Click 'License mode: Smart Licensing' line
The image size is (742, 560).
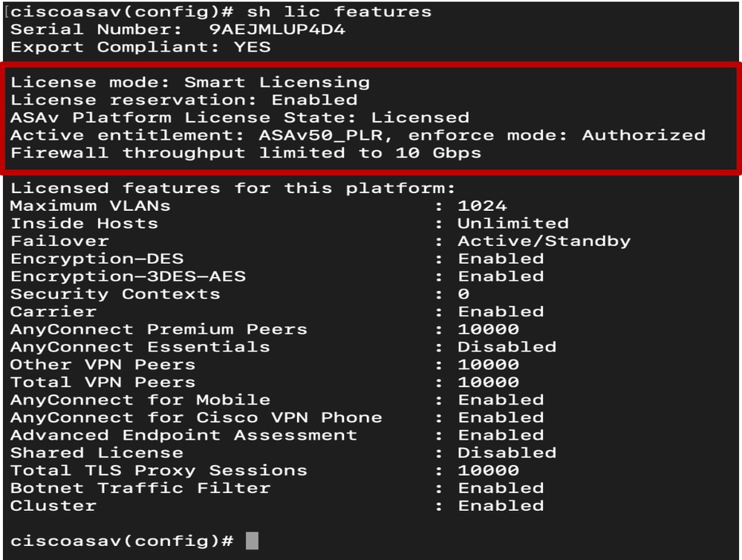point(190,82)
